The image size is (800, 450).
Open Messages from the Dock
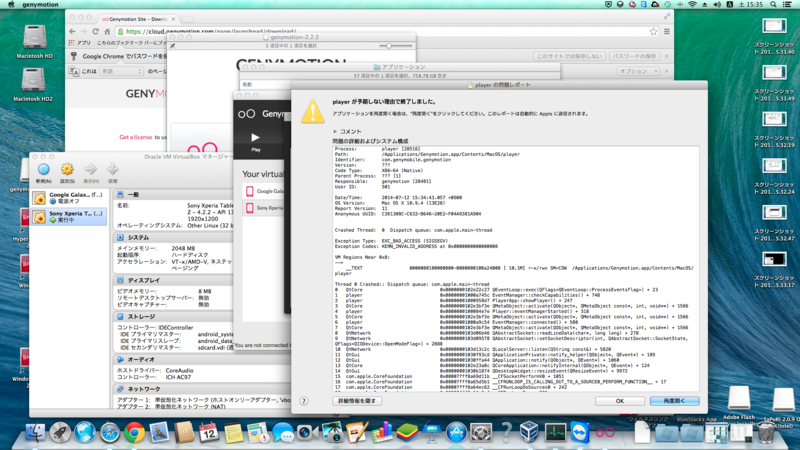pyautogui.click(x=283, y=432)
